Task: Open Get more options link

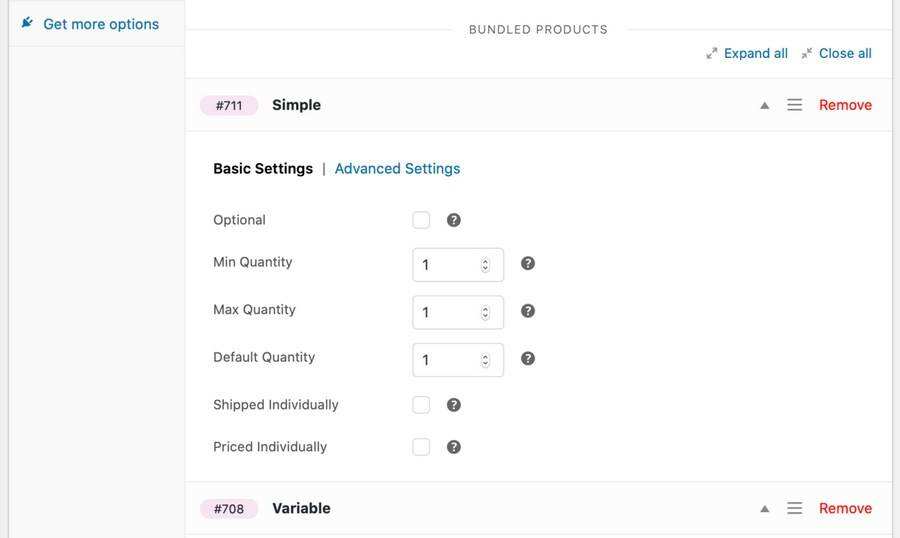Action: tap(100, 24)
